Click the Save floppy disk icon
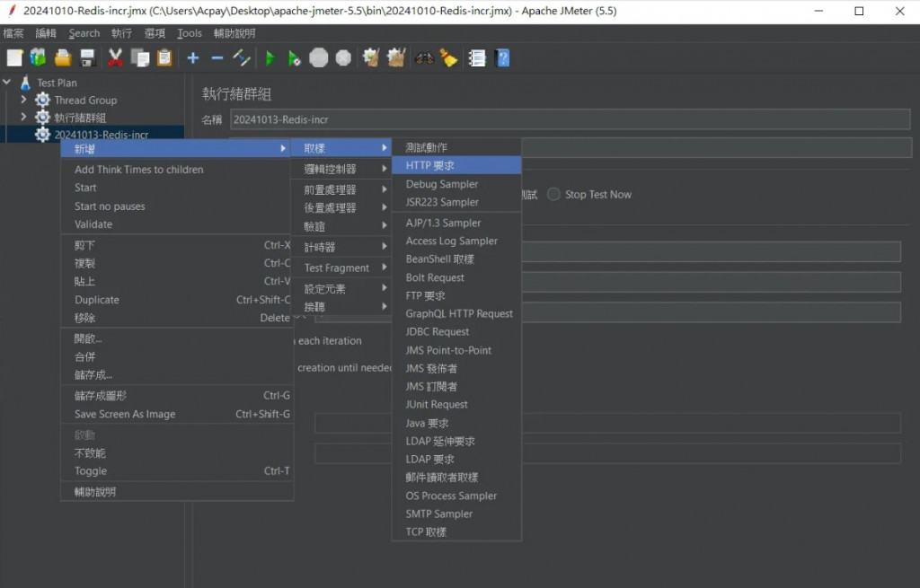Image resolution: width=920 pixels, height=588 pixels. [87, 58]
